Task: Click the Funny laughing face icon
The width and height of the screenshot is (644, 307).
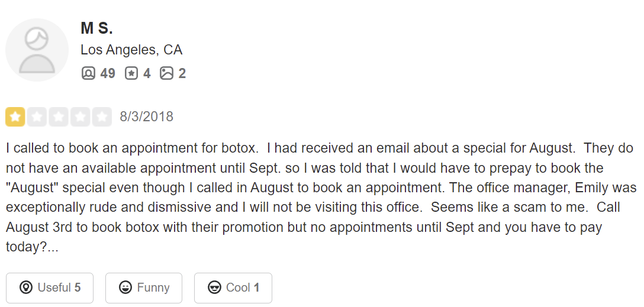Action: pyautogui.click(x=125, y=288)
